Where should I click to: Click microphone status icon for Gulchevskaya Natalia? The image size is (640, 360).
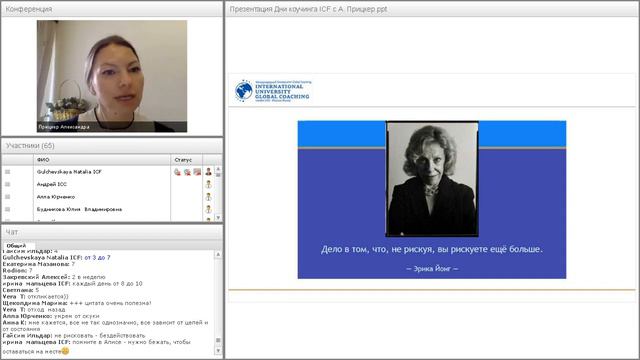pyautogui.click(x=177, y=172)
